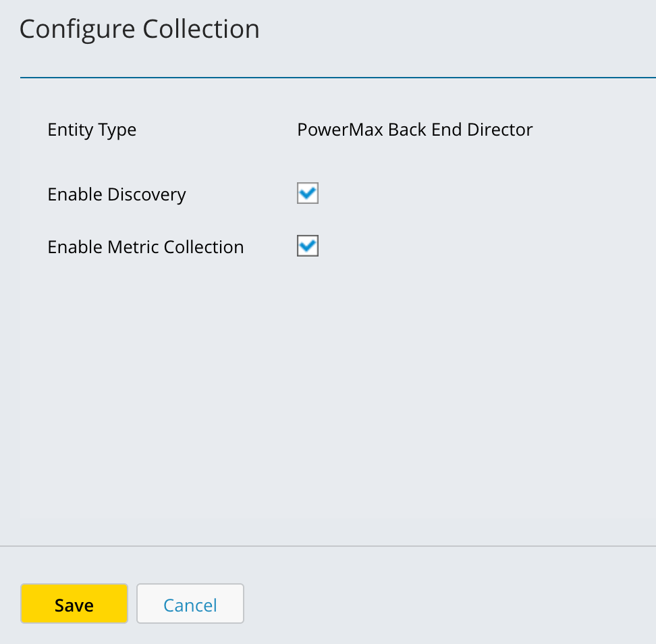Click the blue divider line under the title
Viewport: 656px width, 644px height.
[337, 78]
